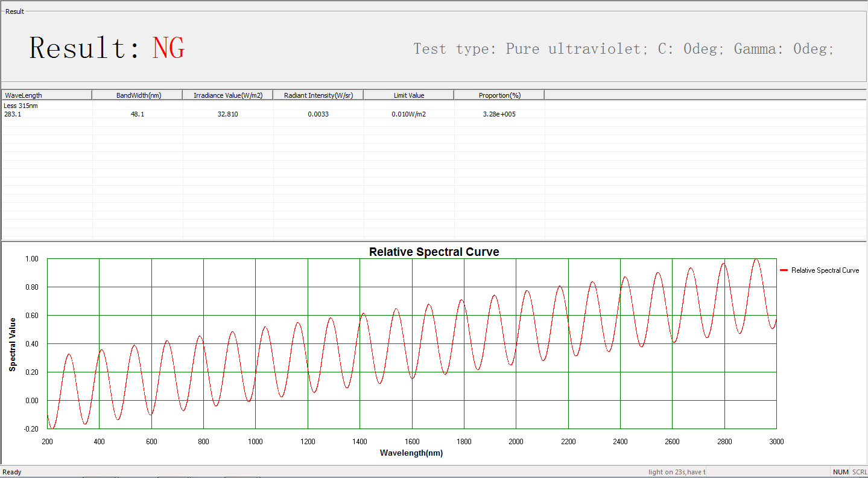Click the Limit Value column header
Image resolution: width=868 pixels, height=478 pixels.
tap(409, 95)
